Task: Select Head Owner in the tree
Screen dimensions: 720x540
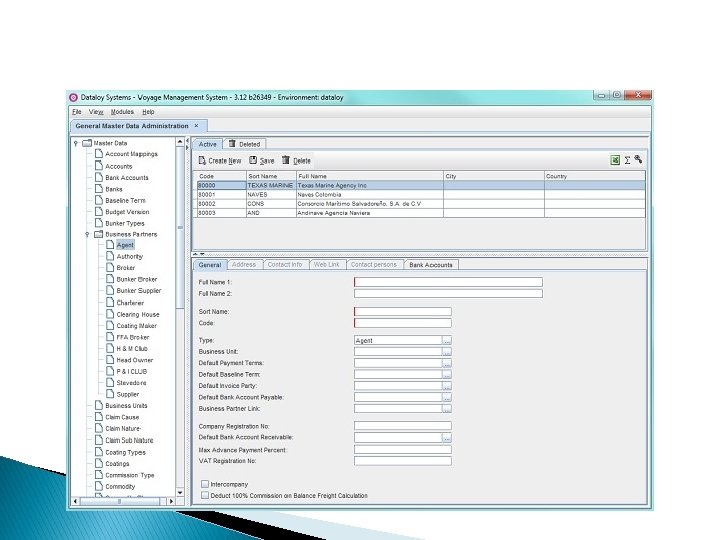Action: 135,360
